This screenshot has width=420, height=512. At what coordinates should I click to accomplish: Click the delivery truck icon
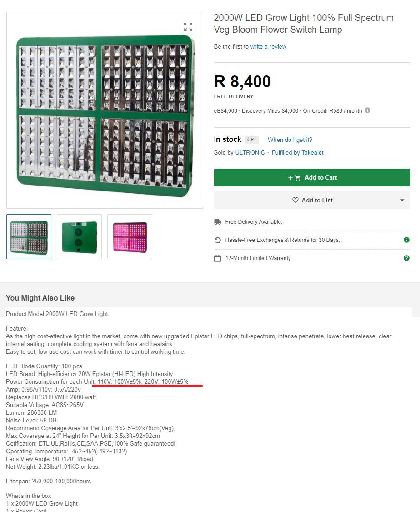218,222
